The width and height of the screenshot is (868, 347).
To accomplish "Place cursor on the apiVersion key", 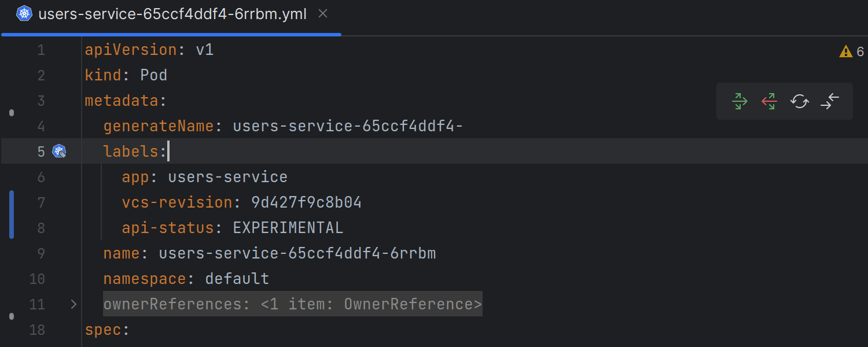I will tap(131, 50).
